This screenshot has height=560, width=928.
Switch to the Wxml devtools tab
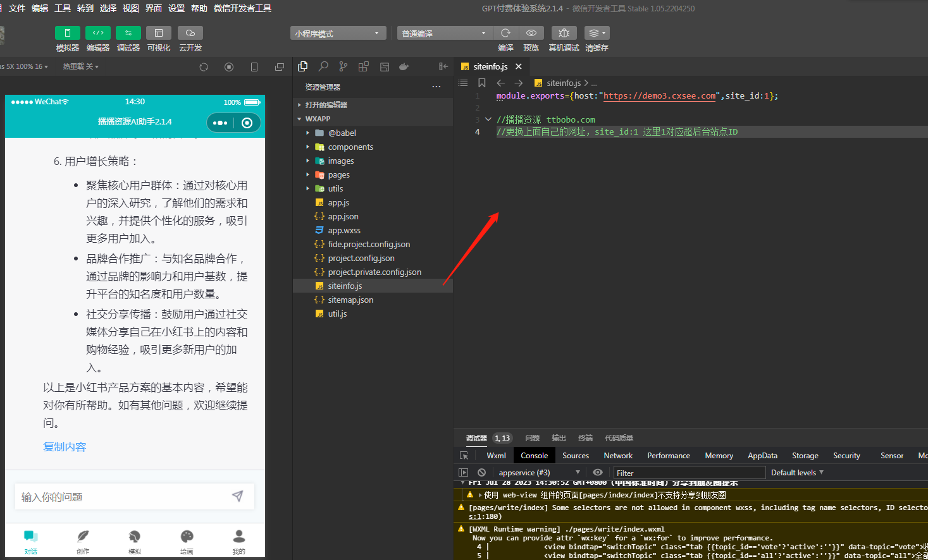coord(496,456)
